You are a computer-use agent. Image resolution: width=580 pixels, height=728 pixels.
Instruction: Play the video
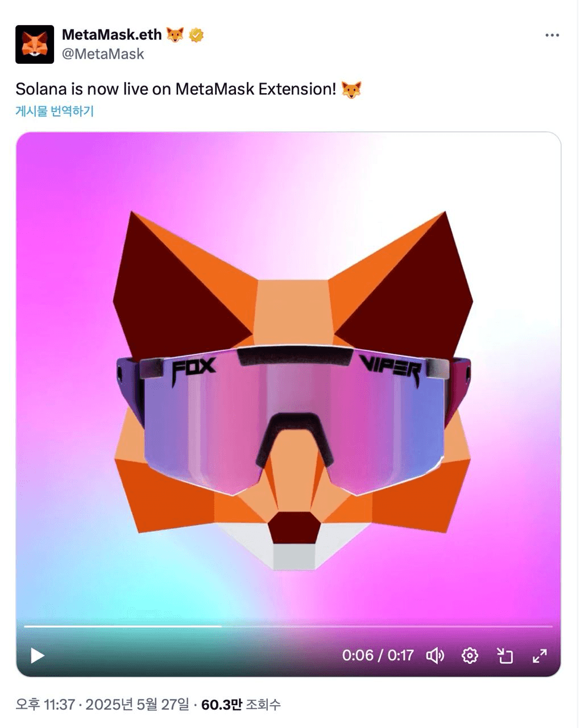38,656
